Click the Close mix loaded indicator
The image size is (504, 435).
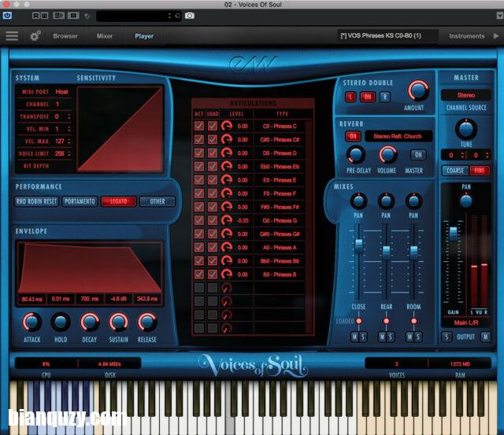tap(359, 321)
